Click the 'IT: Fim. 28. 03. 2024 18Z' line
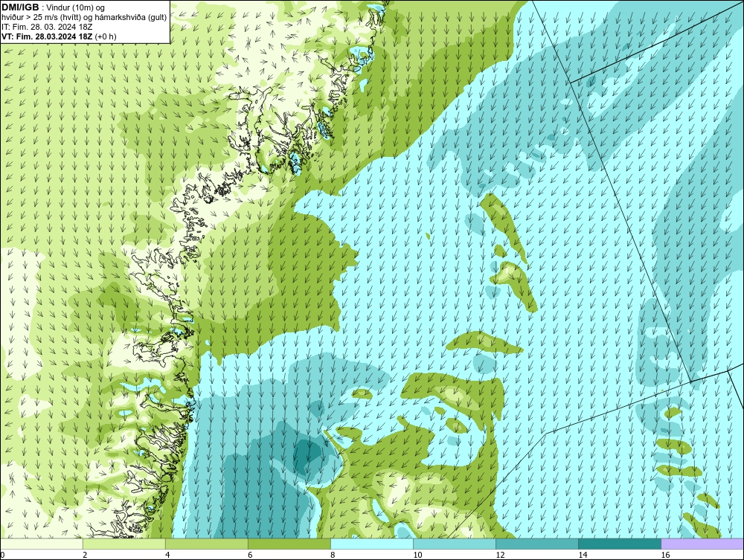744x560 pixels. point(47,27)
